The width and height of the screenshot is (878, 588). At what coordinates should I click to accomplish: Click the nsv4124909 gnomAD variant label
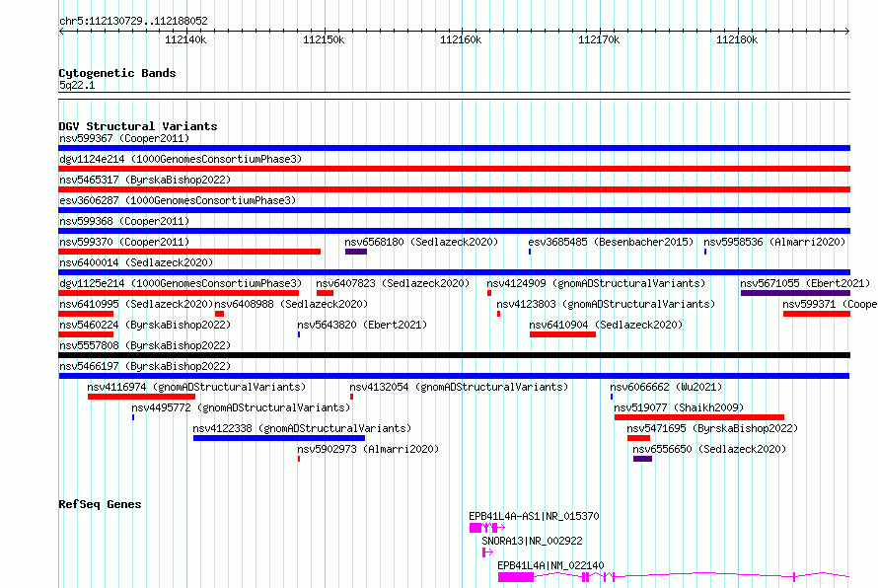point(596,283)
